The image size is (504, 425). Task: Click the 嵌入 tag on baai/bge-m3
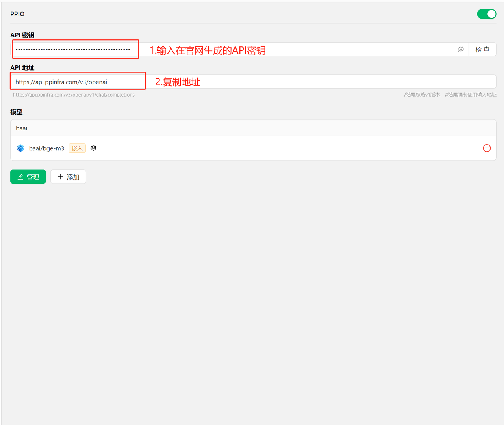click(x=77, y=148)
